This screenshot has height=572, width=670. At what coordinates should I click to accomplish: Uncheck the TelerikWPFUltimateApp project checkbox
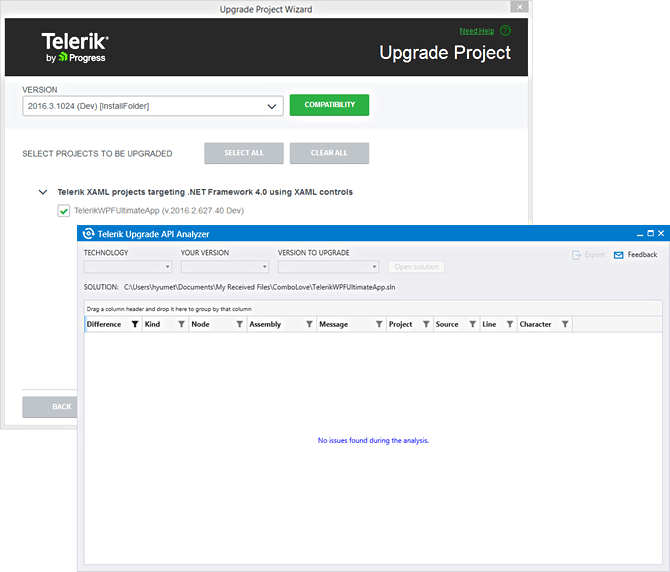pos(64,211)
